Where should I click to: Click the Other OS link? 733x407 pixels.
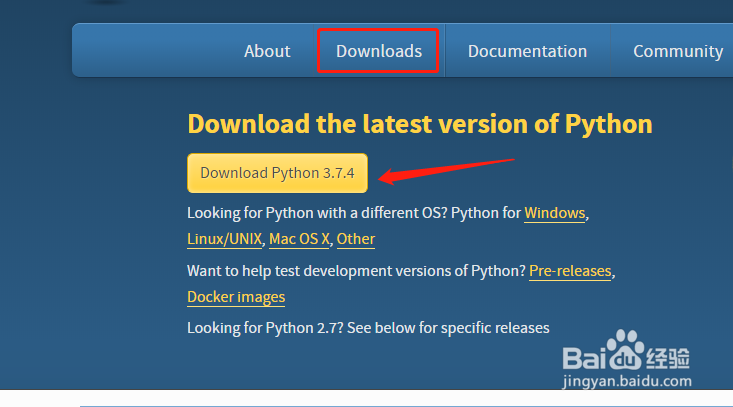tap(356, 239)
